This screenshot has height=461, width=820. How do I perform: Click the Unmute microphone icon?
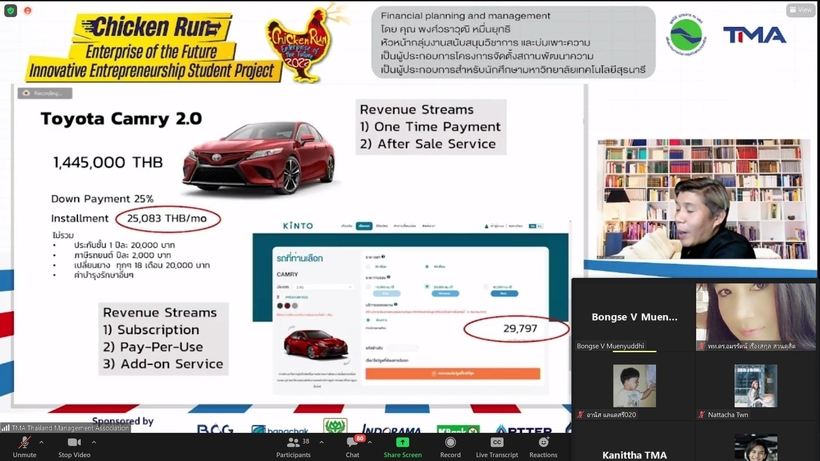[24, 443]
